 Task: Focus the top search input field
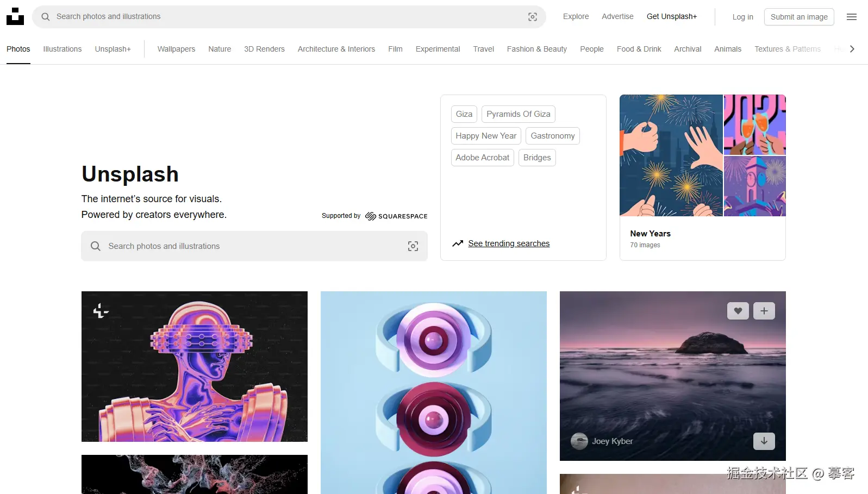point(288,17)
